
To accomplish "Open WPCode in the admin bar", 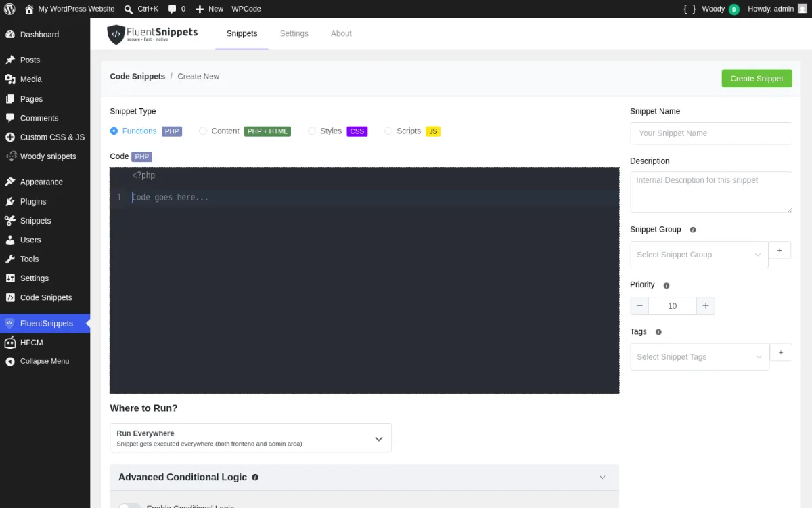I will coord(246,9).
